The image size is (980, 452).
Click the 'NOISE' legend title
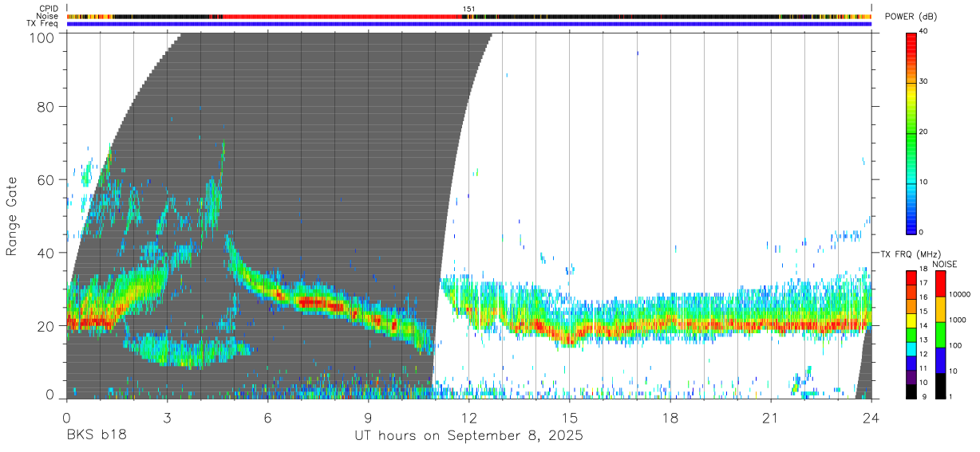pyautogui.click(x=944, y=264)
